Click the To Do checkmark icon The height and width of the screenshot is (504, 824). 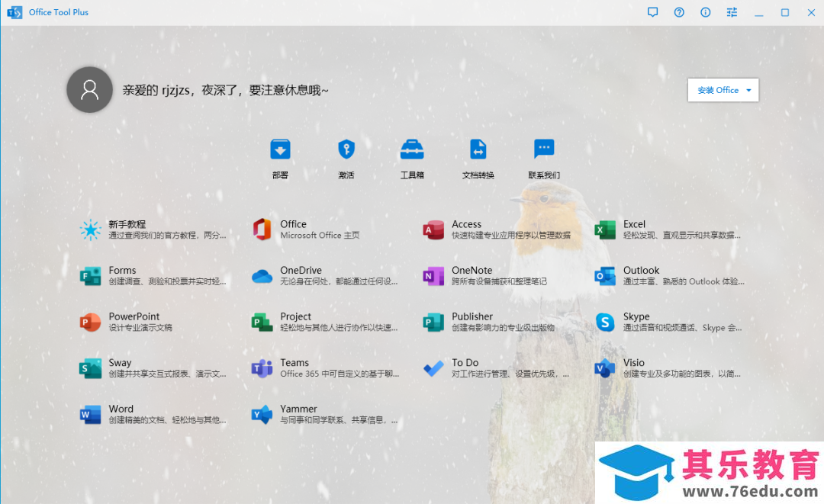point(433,368)
